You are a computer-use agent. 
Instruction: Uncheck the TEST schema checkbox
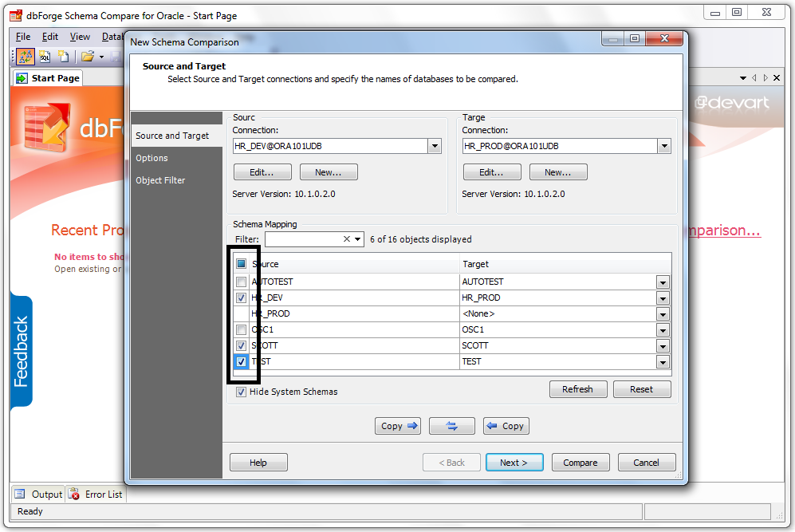[x=242, y=361]
